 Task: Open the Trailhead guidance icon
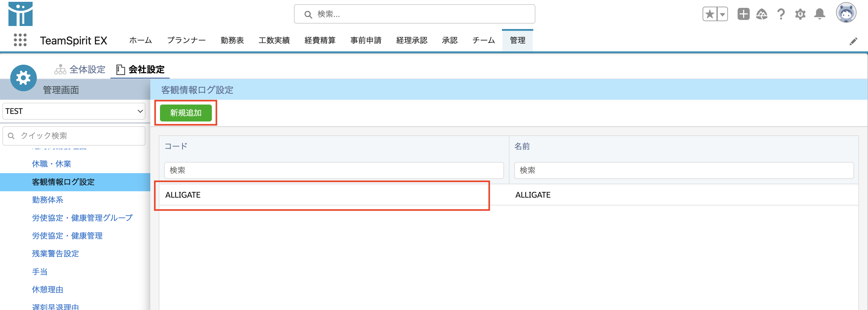coord(762,14)
